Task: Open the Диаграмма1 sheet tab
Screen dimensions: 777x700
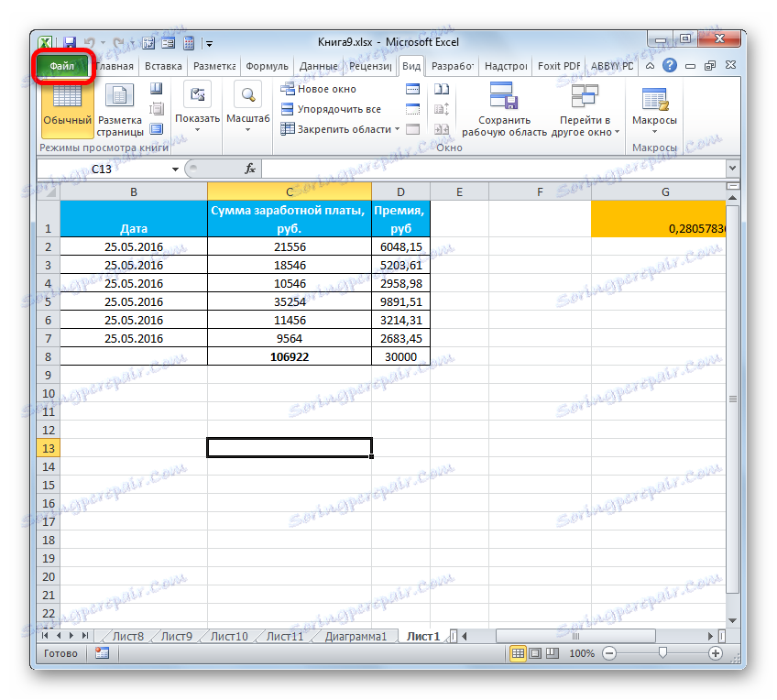Action: pyautogui.click(x=356, y=636)
